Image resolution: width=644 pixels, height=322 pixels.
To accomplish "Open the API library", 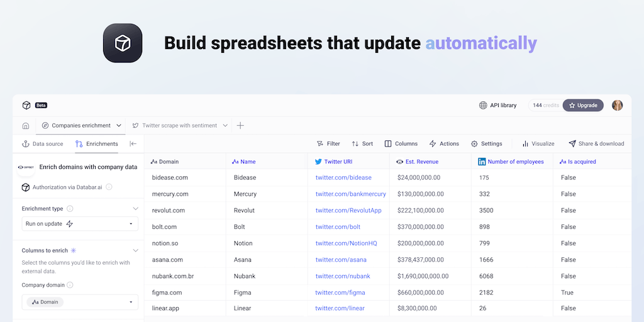I will point(497,105).
